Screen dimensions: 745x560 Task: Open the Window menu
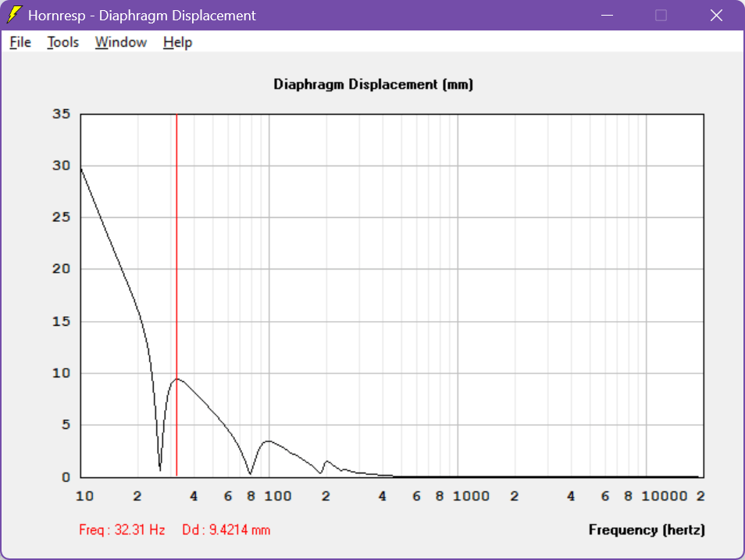click(x=121, y=42)
